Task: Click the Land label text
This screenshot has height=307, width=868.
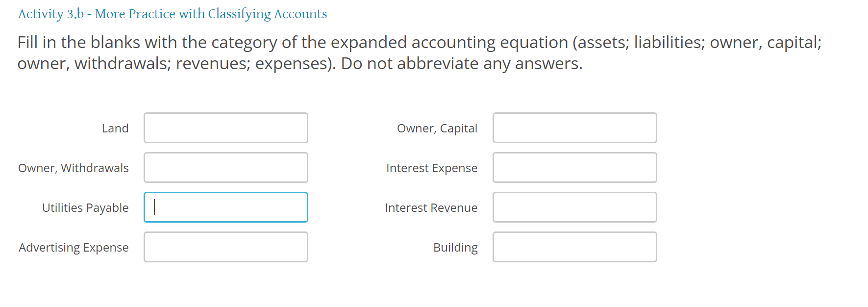Action: [x=115, y=128]
